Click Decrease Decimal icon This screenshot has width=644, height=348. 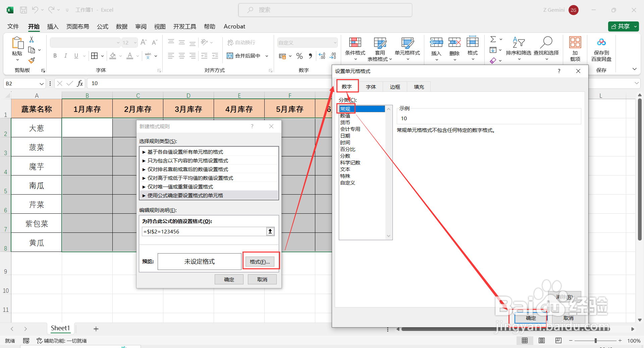333,56
